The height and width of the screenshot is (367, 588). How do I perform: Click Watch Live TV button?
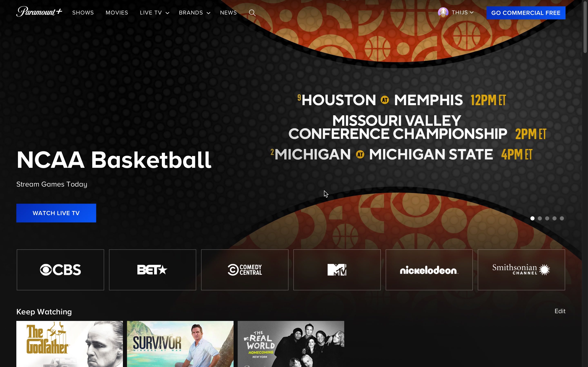pos(56,213)
